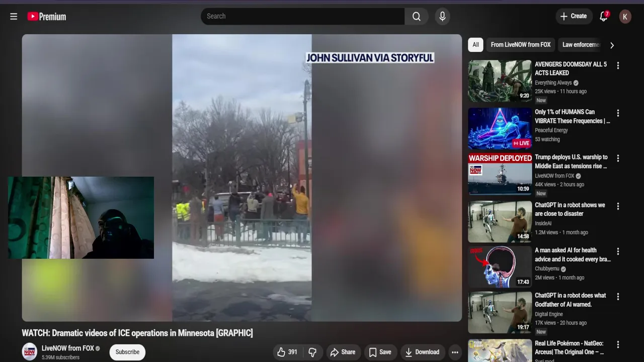Save the video to a playlist
This screenshot has width=644, height=362.
tap(380, 352)
